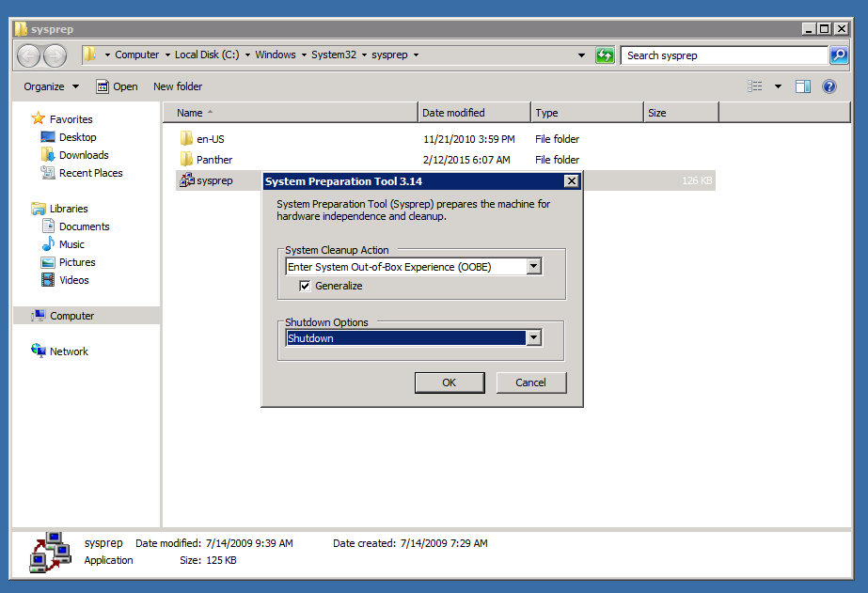Click the Desktop icon in sidebar

coord(48,136)
